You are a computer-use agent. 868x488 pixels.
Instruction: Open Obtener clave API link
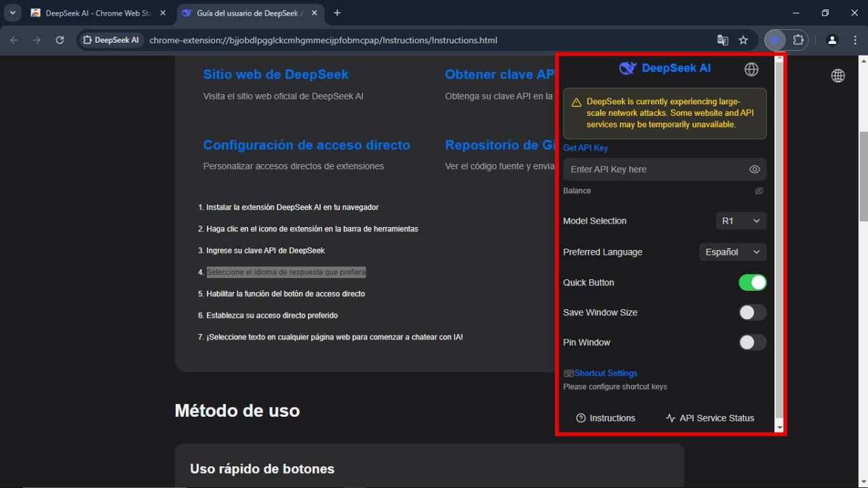[x=499, y=74]
